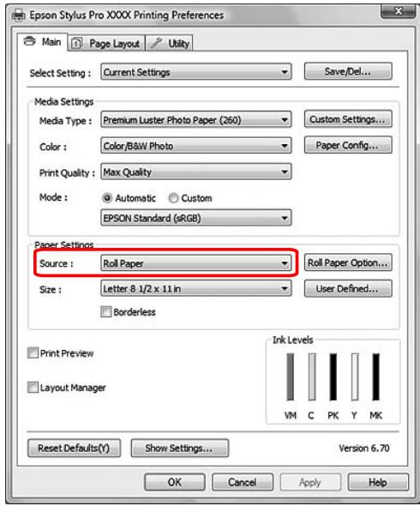Check the Print Preview box

(x=33, y=353)
